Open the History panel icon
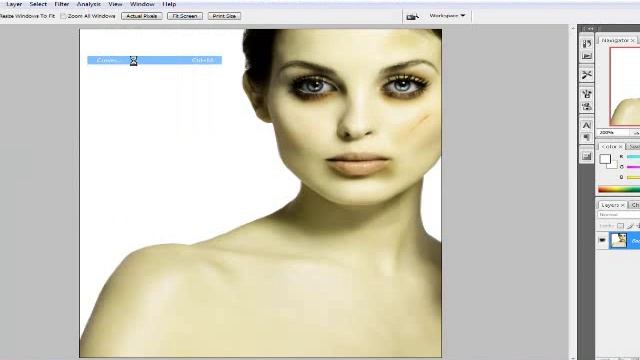 click(587, 44)
